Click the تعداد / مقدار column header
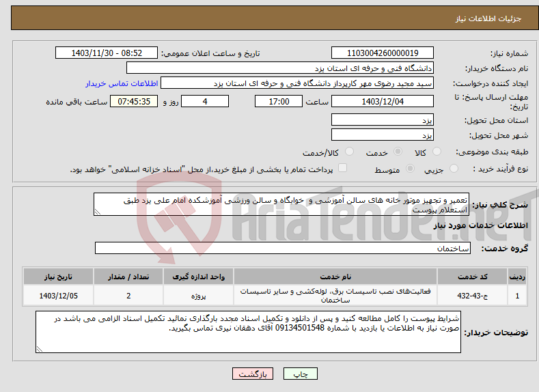539x392 pixels. (128, 277)
